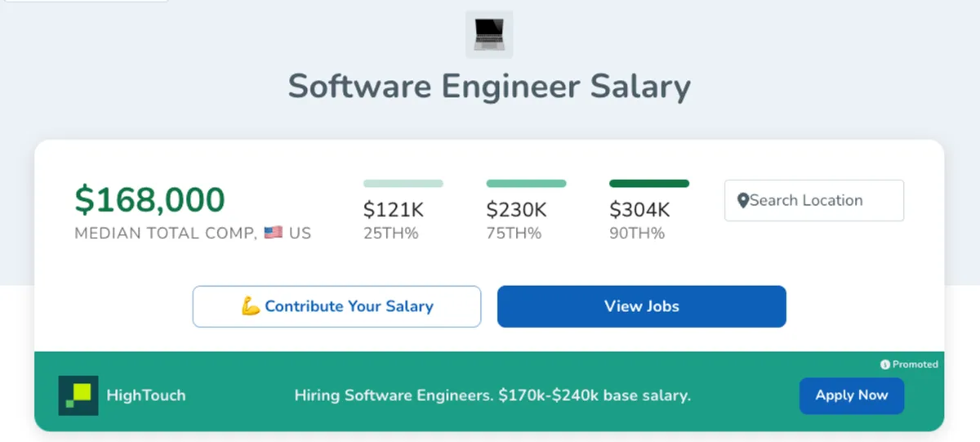Click the $121K 25th percentile value

coord(393,210)
